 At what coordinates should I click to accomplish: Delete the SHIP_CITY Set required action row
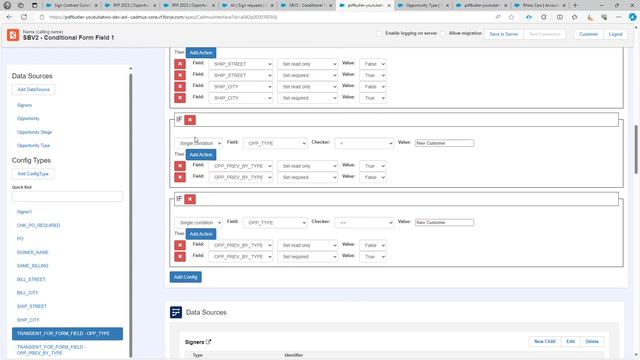coord(180,98)
